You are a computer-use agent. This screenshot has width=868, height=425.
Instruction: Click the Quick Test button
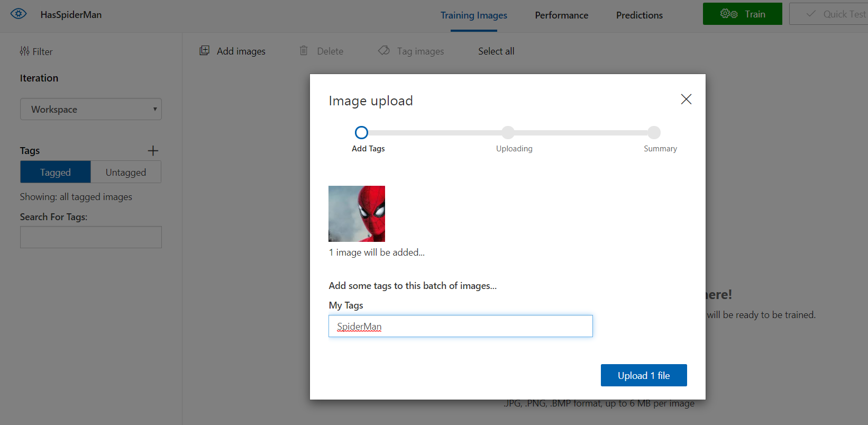(835, 14)
